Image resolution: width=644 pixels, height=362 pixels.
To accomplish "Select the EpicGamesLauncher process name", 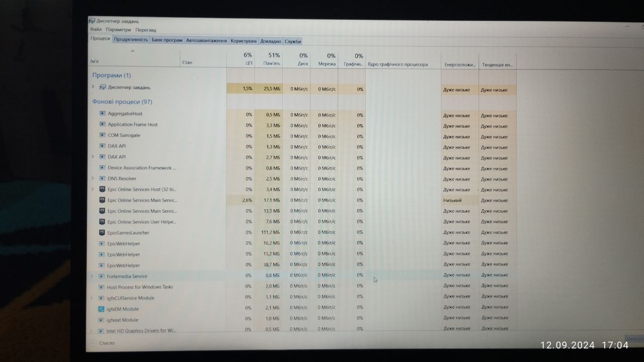I will [128, 233].
